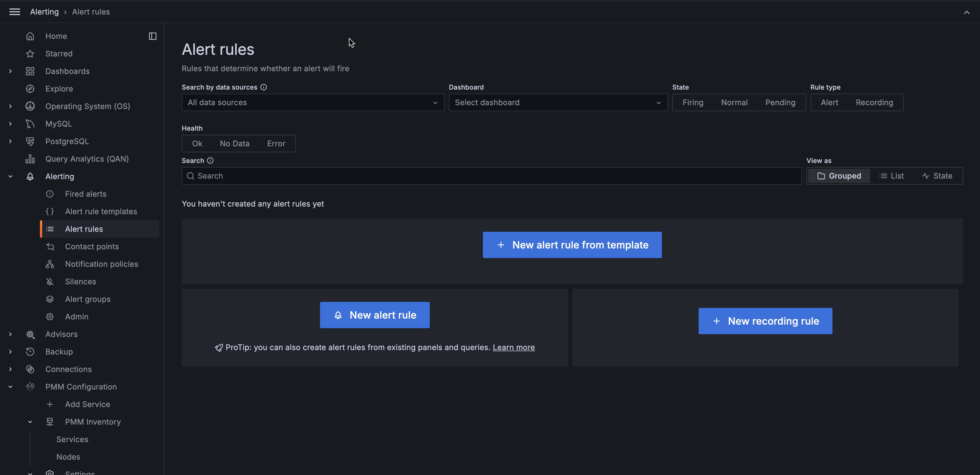Click the Notification policies tree icon
The image size is (980, 475).
click(x=50, y=264)
